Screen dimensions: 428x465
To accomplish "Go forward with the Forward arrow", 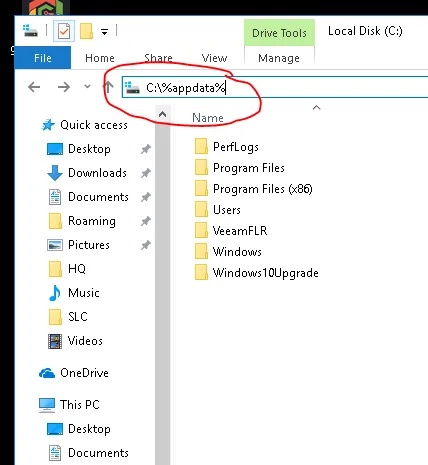I will [64, 87].
